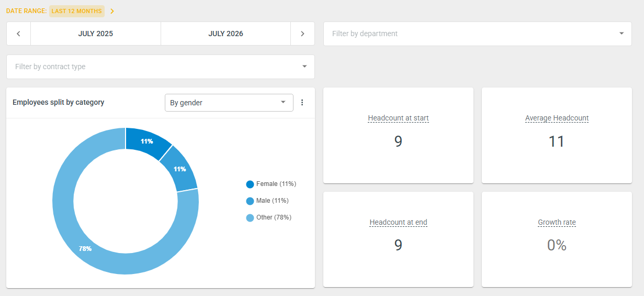Select the JULY 2026 end date
The width and height of the screenshot is (644, 296).
tap(225, 34)
